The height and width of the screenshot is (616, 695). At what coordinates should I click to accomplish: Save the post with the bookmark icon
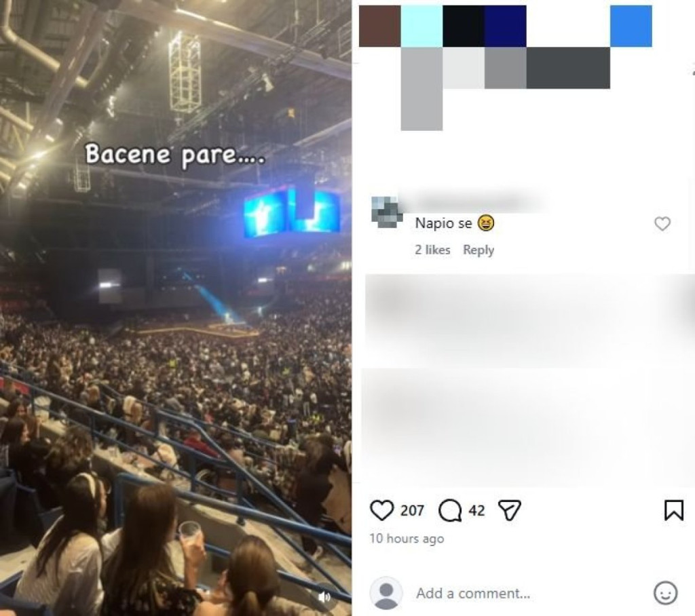pyautogui.click(x=673, y=510)
